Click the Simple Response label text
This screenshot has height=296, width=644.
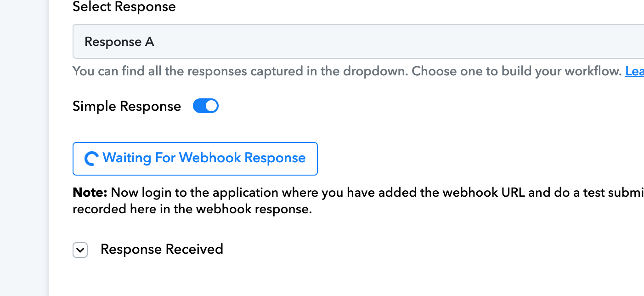pyautogui.click(x=127, y=106)
